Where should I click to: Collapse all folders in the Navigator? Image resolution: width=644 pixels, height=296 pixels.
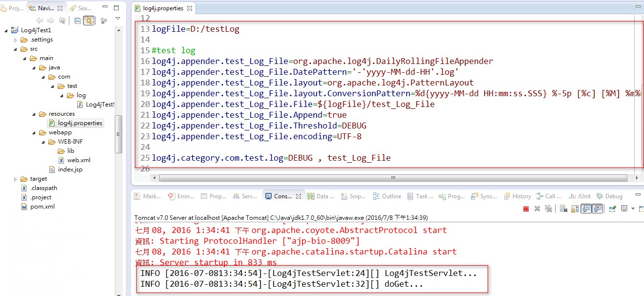(78, 21)
